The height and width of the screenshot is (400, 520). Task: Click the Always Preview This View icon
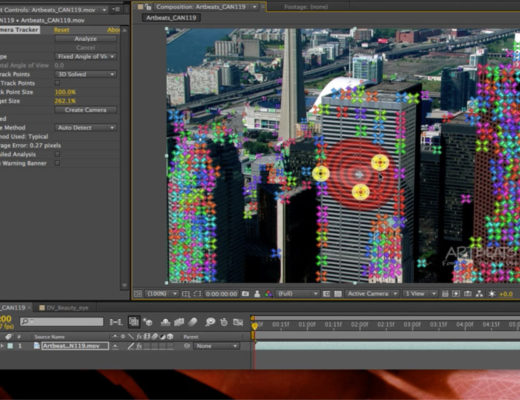[138, 294]
